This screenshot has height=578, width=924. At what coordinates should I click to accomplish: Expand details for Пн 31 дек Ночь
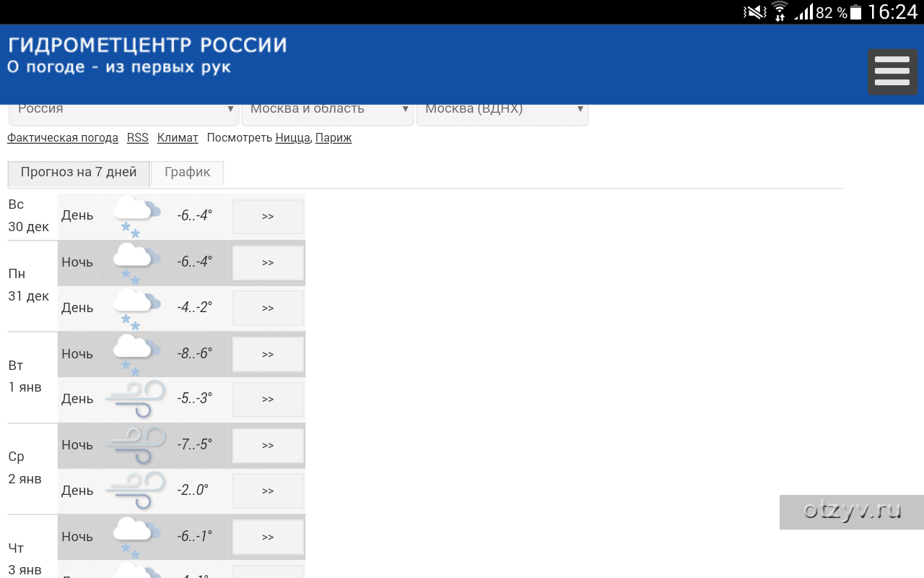pyautogui.click(x=268, y=263)
